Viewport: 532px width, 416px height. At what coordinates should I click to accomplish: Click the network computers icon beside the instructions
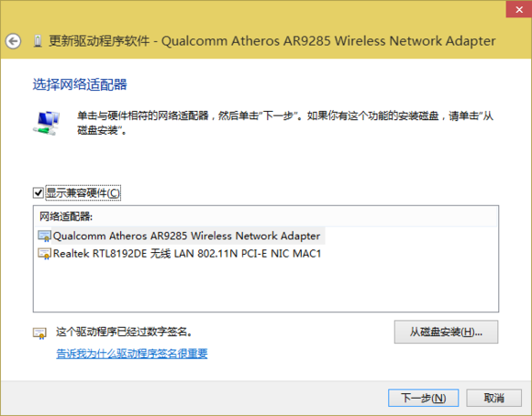47,123
